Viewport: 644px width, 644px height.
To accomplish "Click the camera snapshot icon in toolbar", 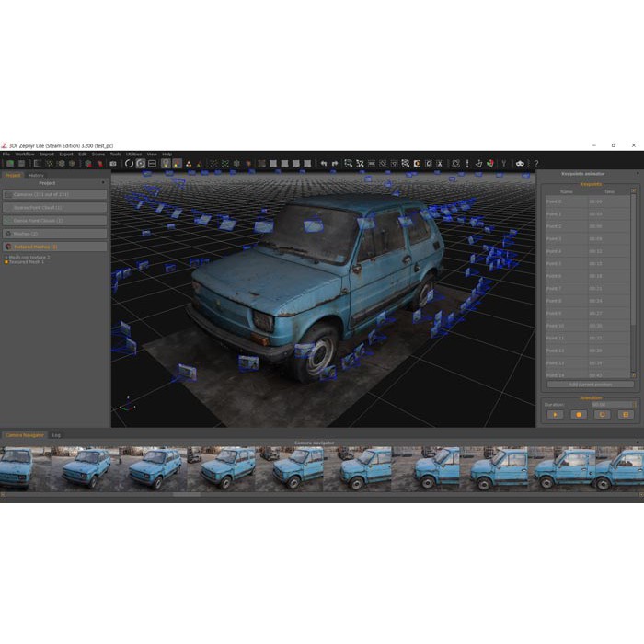I will [113, 164].
